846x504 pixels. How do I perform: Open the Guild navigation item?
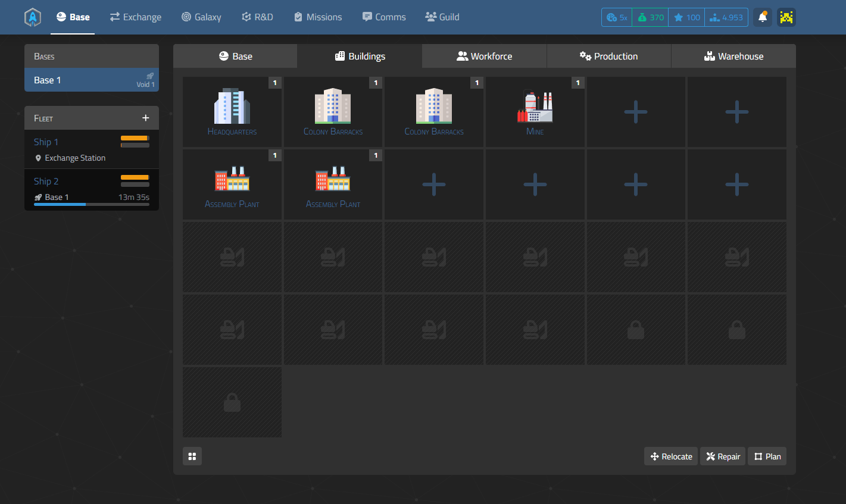[442, 17]
